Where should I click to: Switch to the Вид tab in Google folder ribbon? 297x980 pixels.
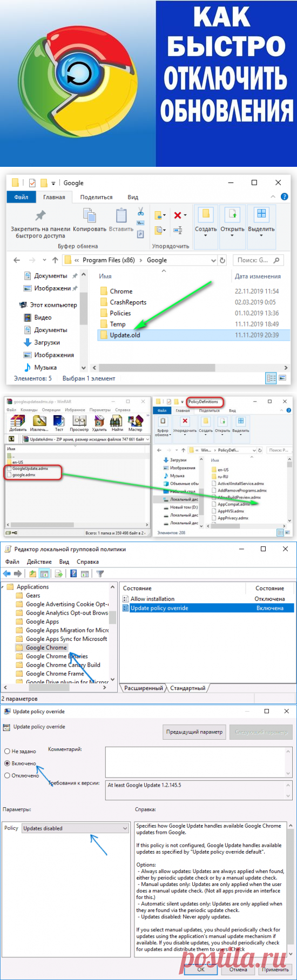(133, 197)
